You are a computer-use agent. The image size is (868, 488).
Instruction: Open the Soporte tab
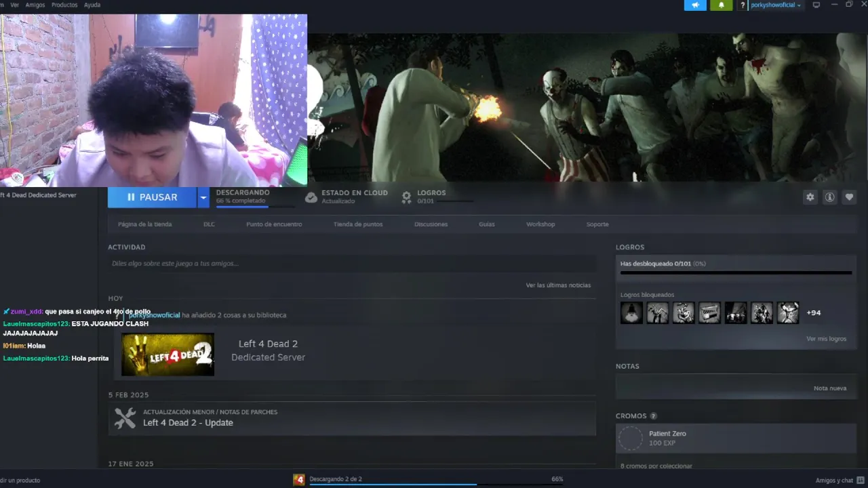597,224
